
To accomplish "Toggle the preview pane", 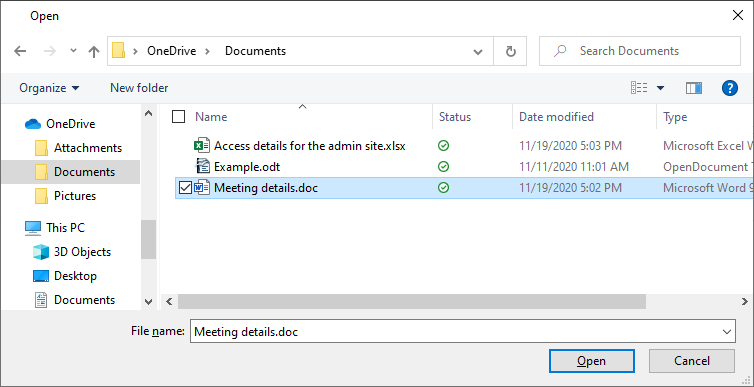I will tap(693, 88).
